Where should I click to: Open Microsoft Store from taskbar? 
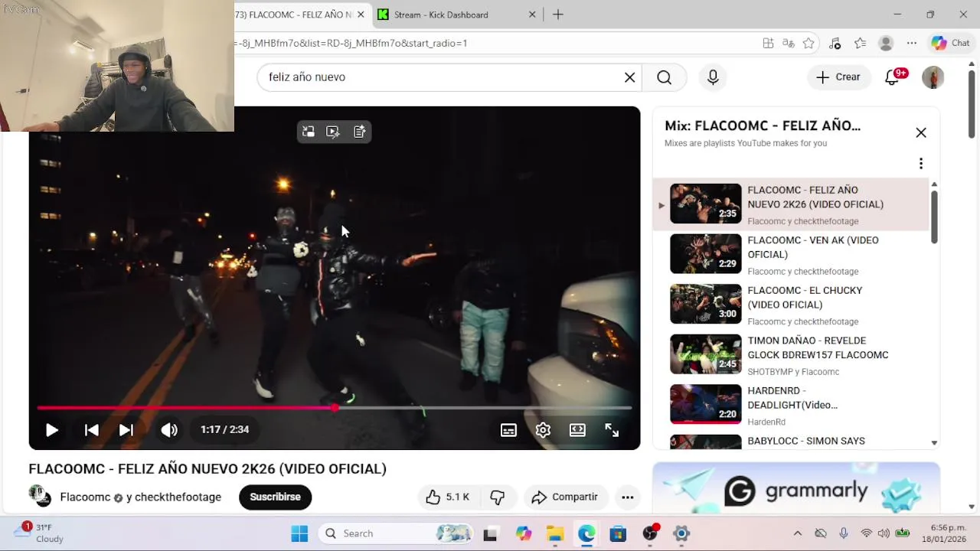coord(618,533)
